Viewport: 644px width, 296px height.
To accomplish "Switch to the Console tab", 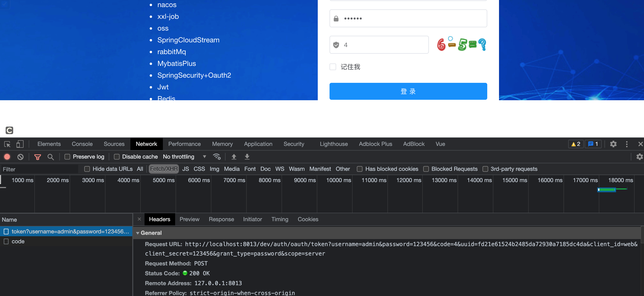I will (82, 144).
